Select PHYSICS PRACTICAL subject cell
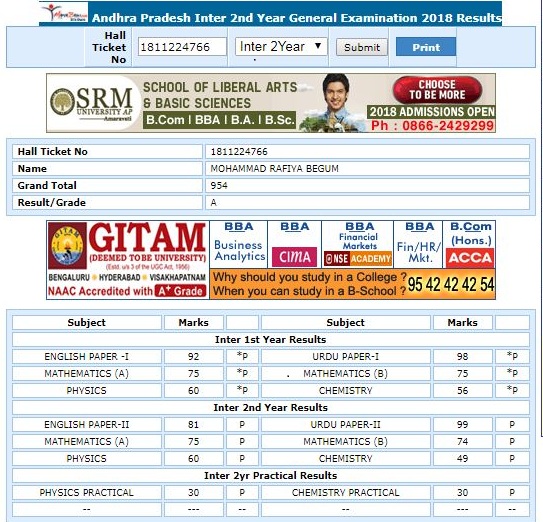 pyautogui.click(x=87, y=492)
